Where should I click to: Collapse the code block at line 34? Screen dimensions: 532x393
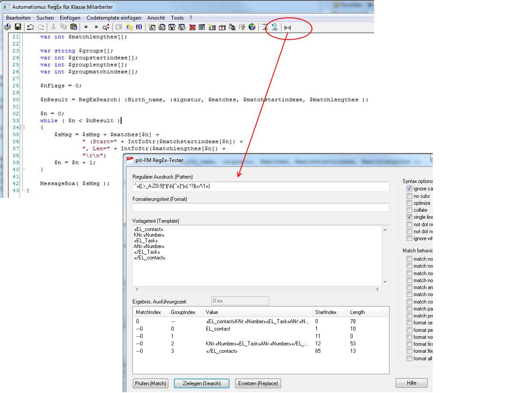pos(22,128)
